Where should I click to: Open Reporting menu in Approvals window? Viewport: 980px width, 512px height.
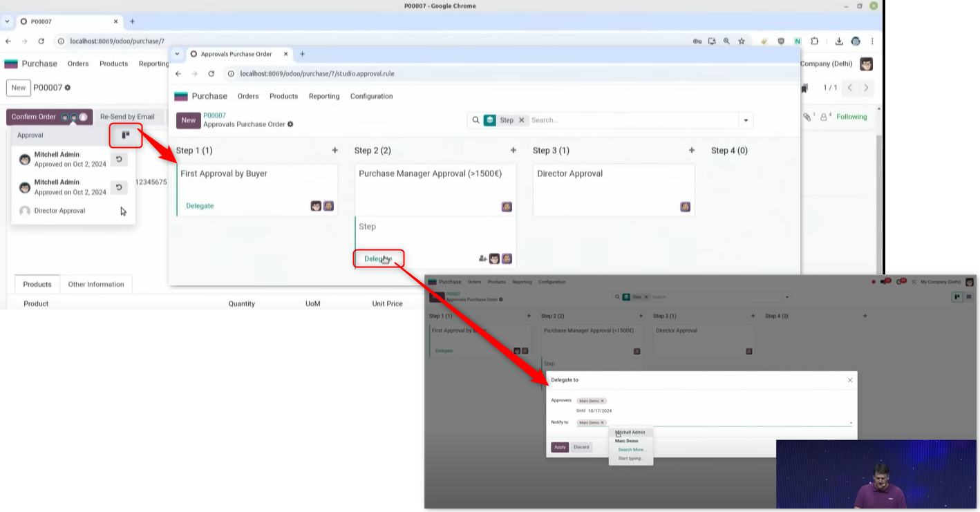(x=324, y=96)
